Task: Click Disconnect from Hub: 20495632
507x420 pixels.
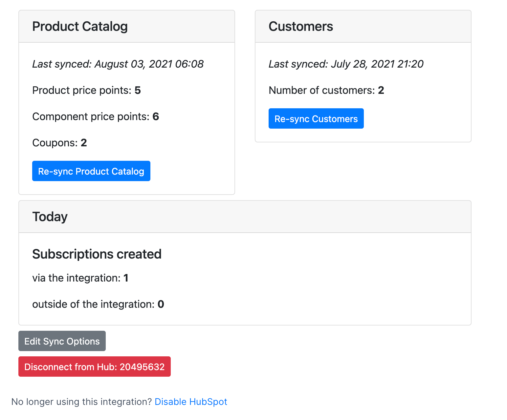Action: 94,367
